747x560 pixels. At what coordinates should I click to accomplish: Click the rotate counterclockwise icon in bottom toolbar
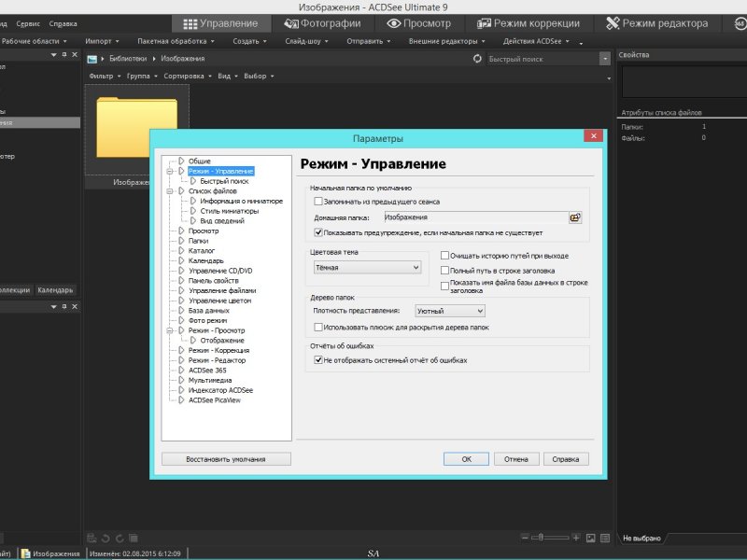click(x=106, y=539)
